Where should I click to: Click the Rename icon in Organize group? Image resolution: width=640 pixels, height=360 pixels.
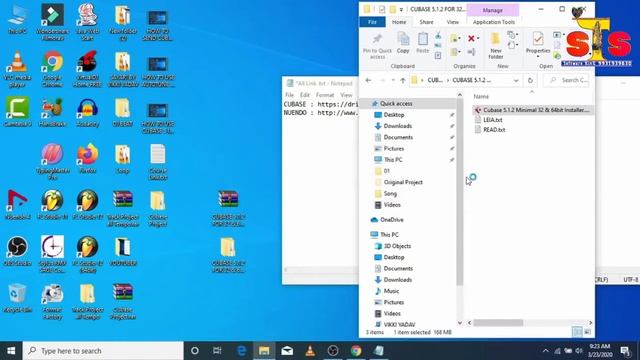[x=471, y=52]
